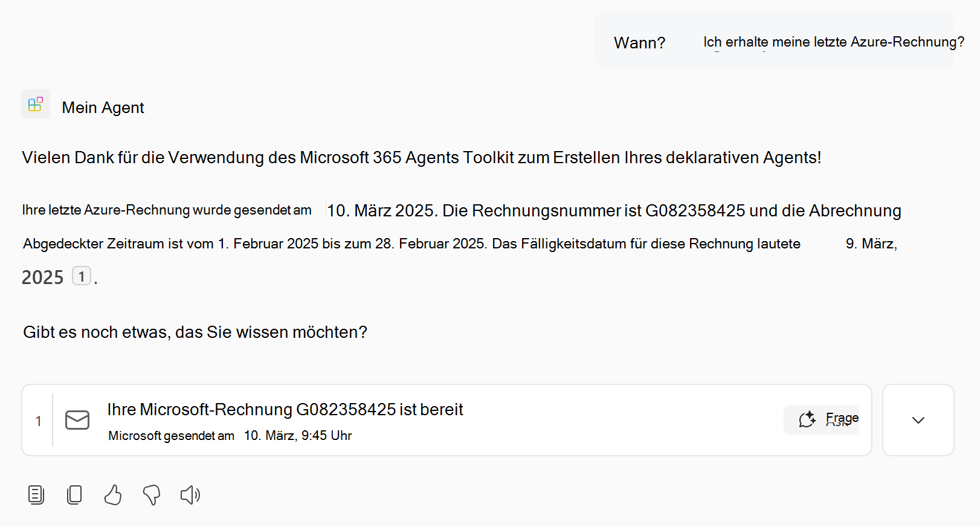Click the view source pages icon

(36, 494)
